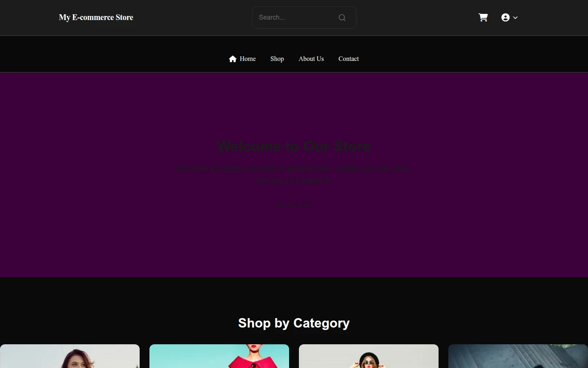Click the Welcome to Our Store heading
588x368 pixels.
tap(294, 146)
